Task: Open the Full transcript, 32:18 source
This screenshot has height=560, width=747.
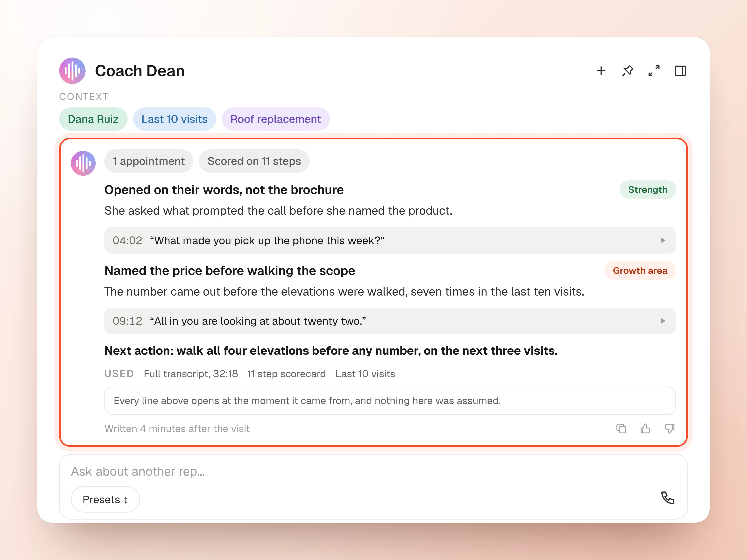Action: pos(191,374)
